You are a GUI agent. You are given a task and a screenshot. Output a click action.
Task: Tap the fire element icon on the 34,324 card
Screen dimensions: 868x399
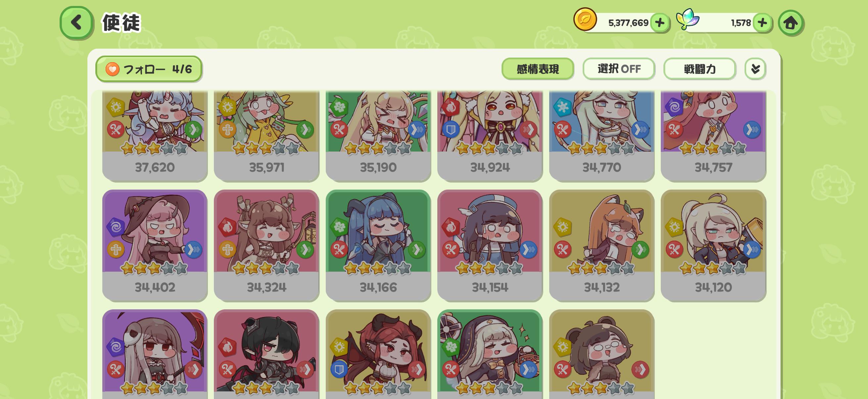(227, 227)
